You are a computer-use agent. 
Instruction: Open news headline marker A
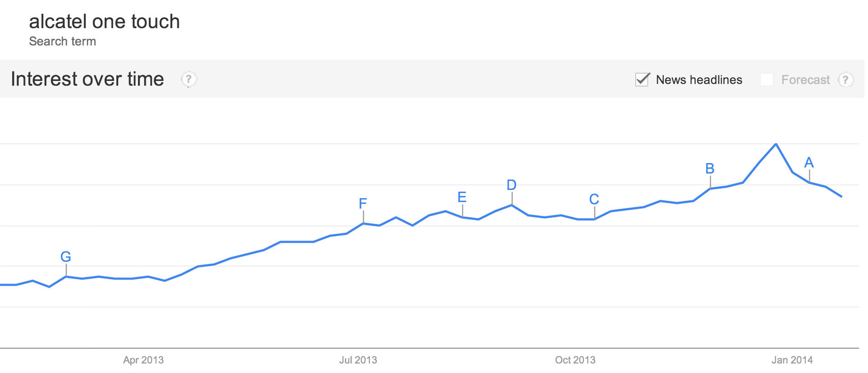coord(809,163)
